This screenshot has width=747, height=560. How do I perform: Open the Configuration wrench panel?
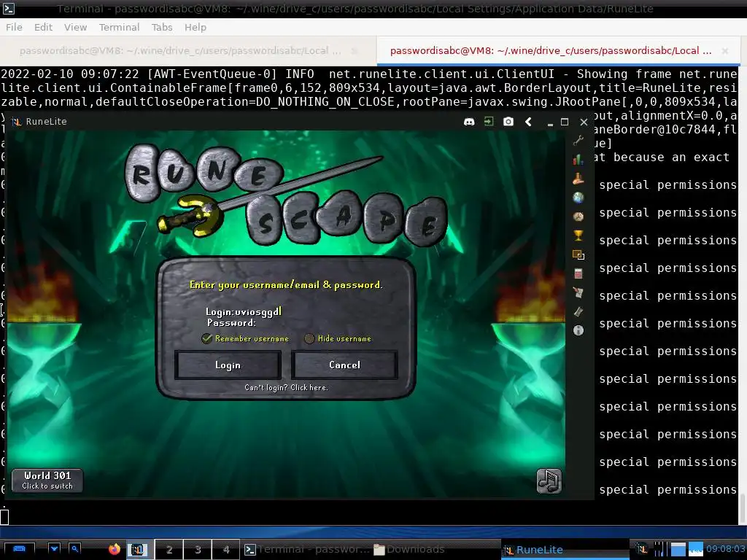point(578,141)
